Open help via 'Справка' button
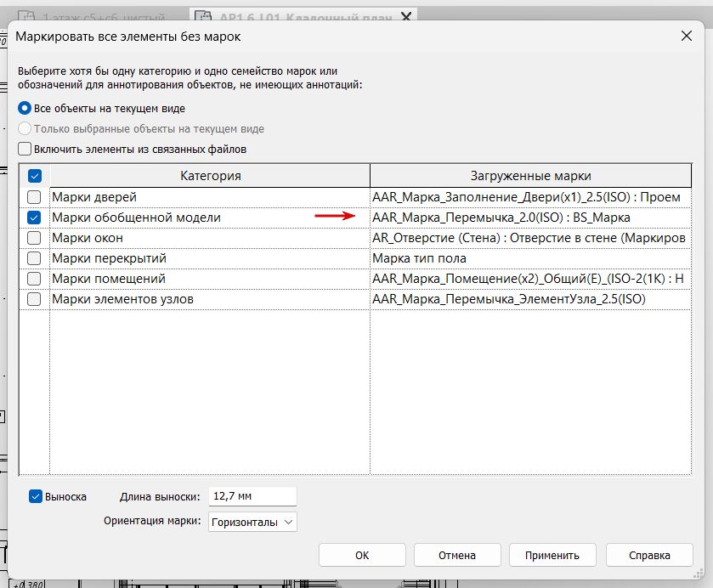The height and width of the screenshot is (588, 713). [x=649, y=555]
